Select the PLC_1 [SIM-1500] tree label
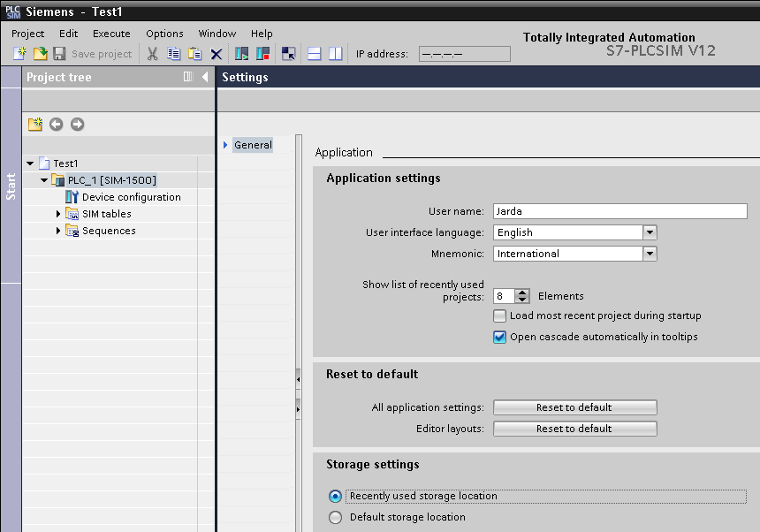 click(x=112, y=180)
